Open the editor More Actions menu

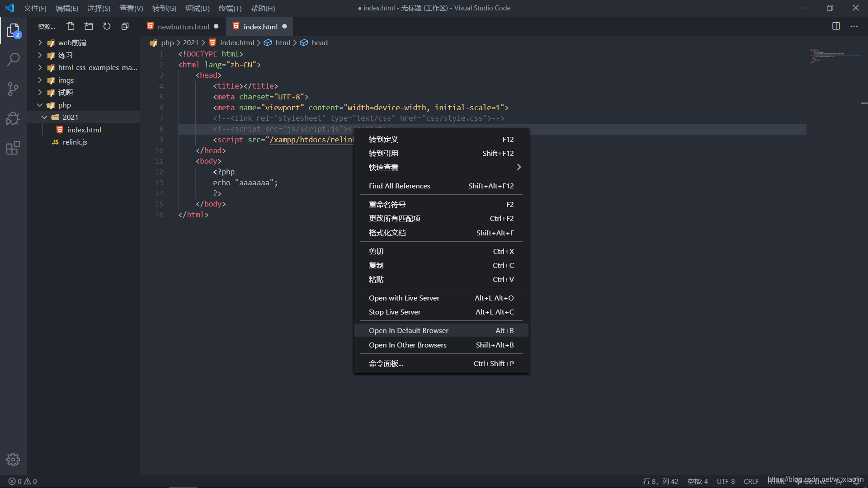[854, 26]
